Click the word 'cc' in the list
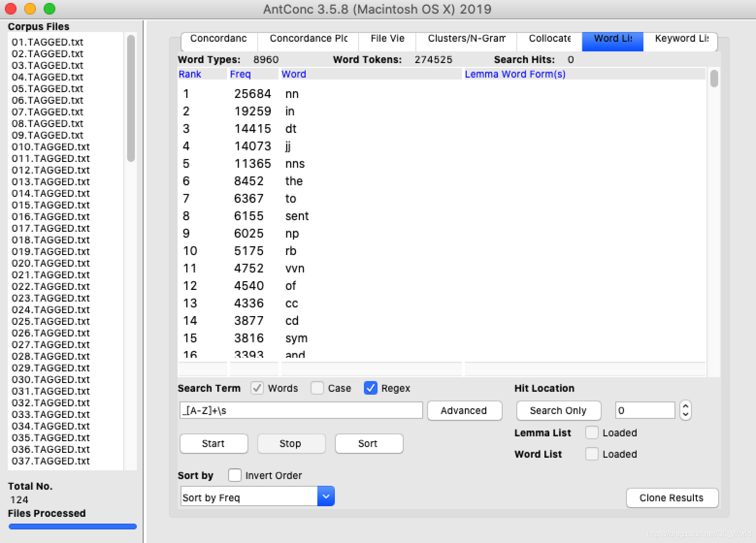Screen dimensions: 756x543 (292, 303)
